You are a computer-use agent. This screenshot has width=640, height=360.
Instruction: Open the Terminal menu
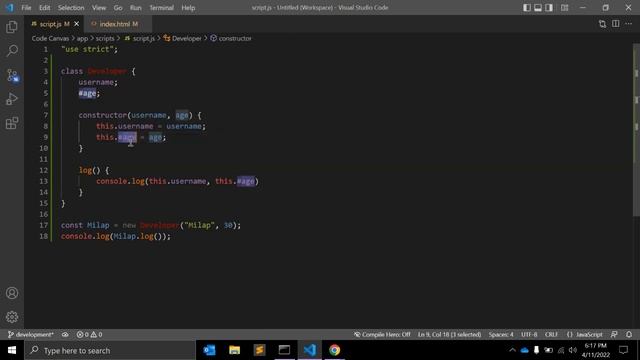point(161,8)
